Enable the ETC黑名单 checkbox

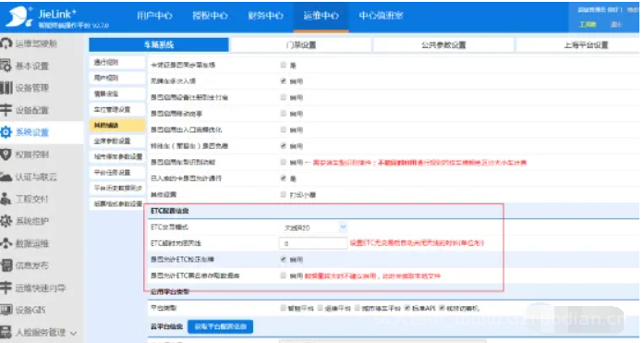coord(283,276)
